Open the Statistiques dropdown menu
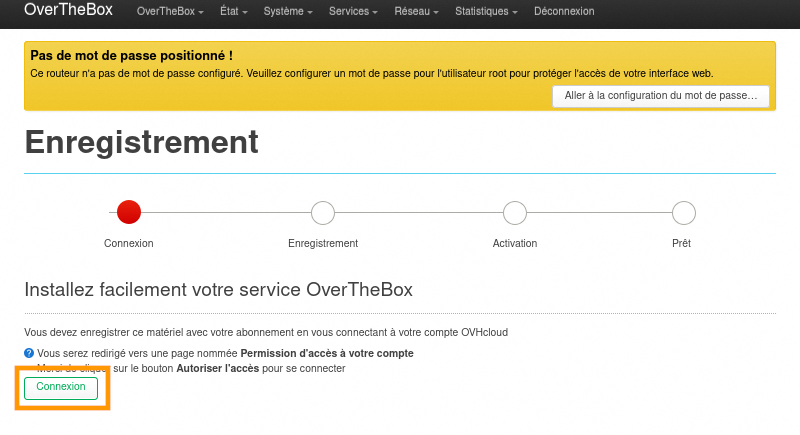 pyautogui.click(x=487, y=12)
